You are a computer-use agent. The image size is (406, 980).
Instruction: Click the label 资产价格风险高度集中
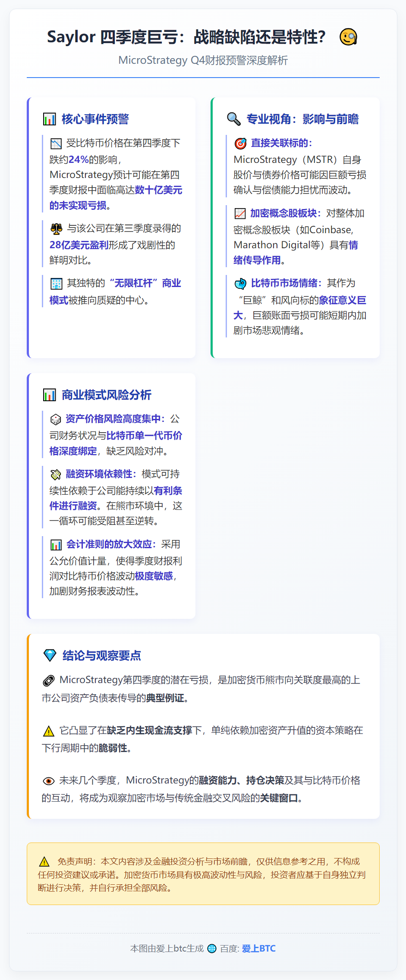coord(115,419)
